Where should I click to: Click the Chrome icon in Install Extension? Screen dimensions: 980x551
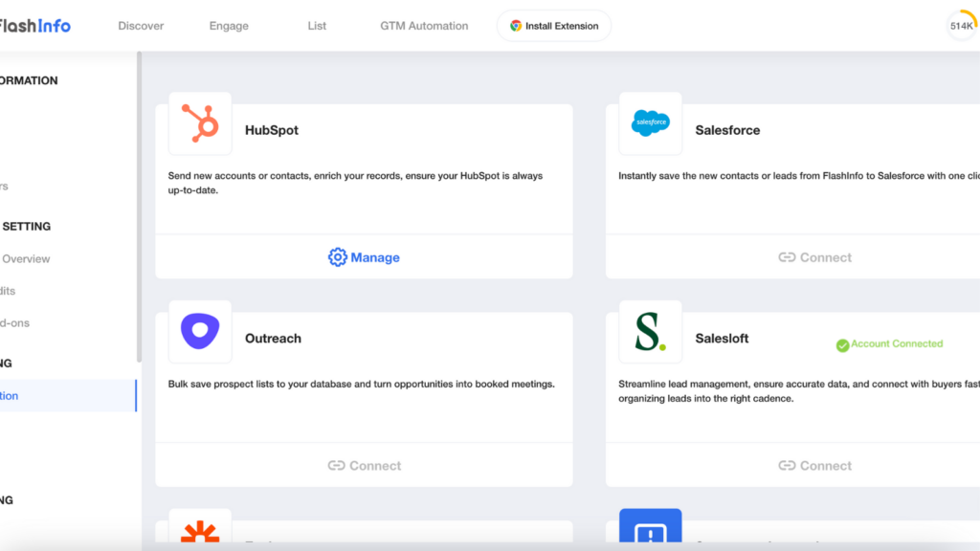tap(516, 26)
